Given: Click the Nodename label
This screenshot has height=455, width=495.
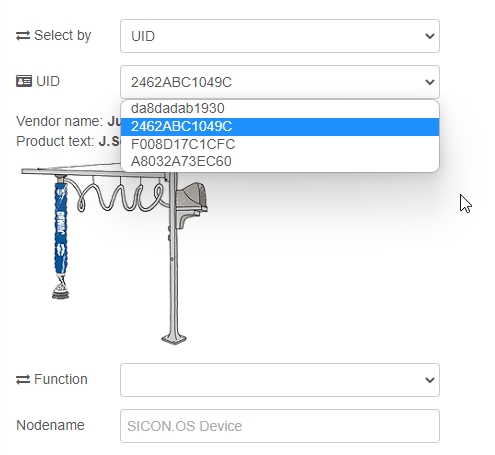Looking at the screenshot, I should click(50, 425).
